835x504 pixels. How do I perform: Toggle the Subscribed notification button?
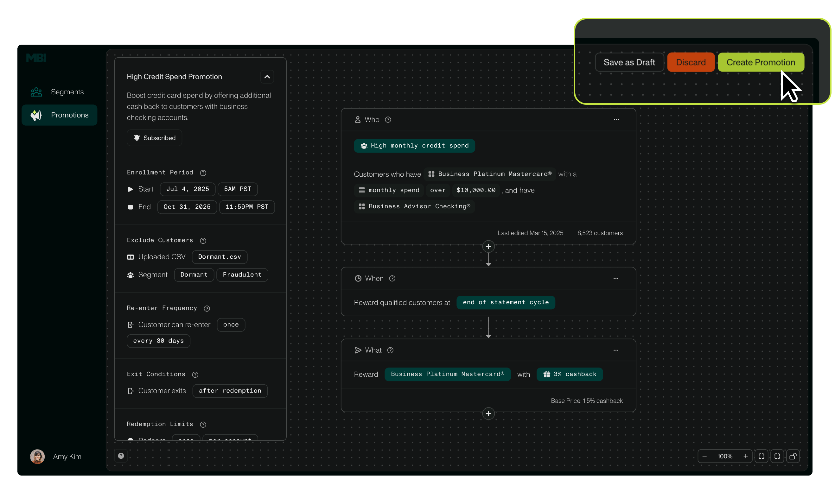click(155, 138)
